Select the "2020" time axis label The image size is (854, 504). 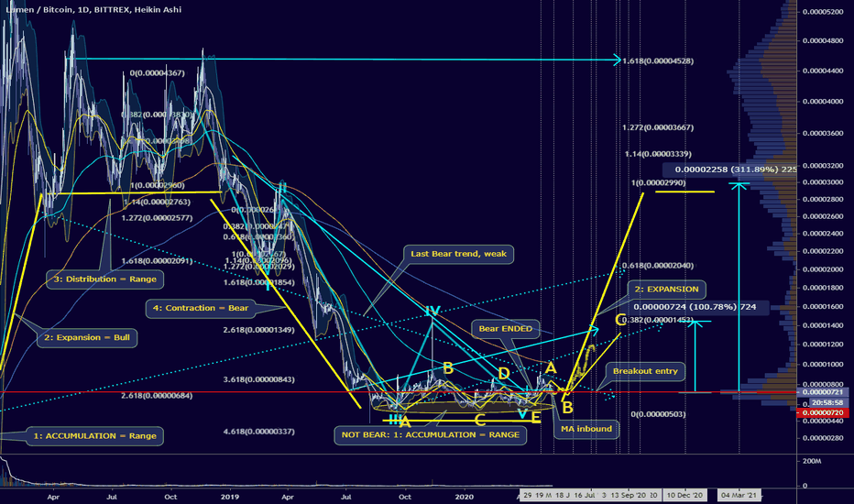click(464, 497)
